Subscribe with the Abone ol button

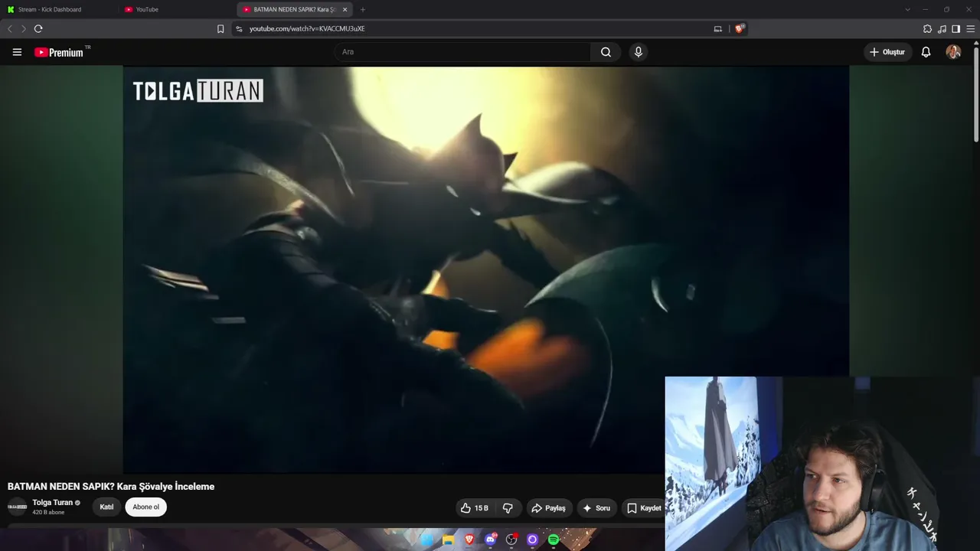pos(145,507)
